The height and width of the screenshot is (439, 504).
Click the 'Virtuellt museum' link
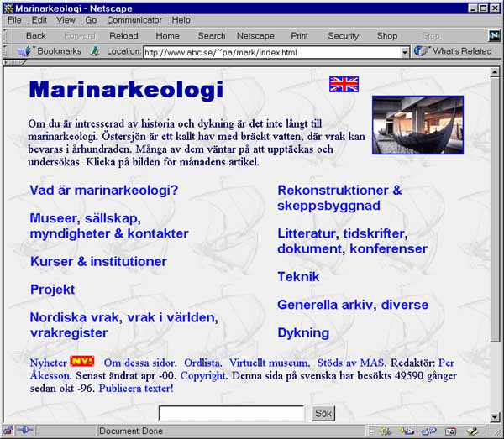[x=270, y=363]
